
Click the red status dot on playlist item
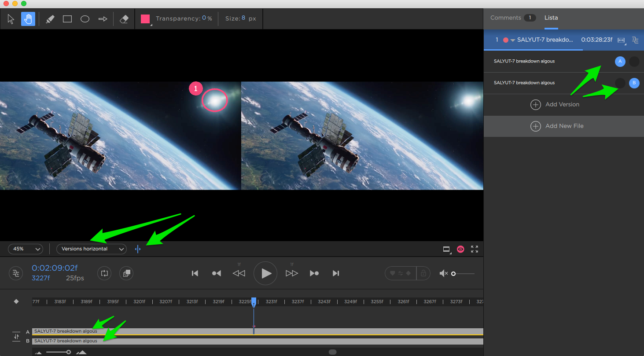[506, 40]
